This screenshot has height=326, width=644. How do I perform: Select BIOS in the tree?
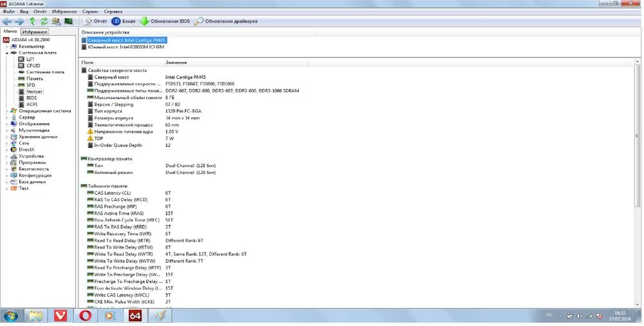(x=28, y=98)
